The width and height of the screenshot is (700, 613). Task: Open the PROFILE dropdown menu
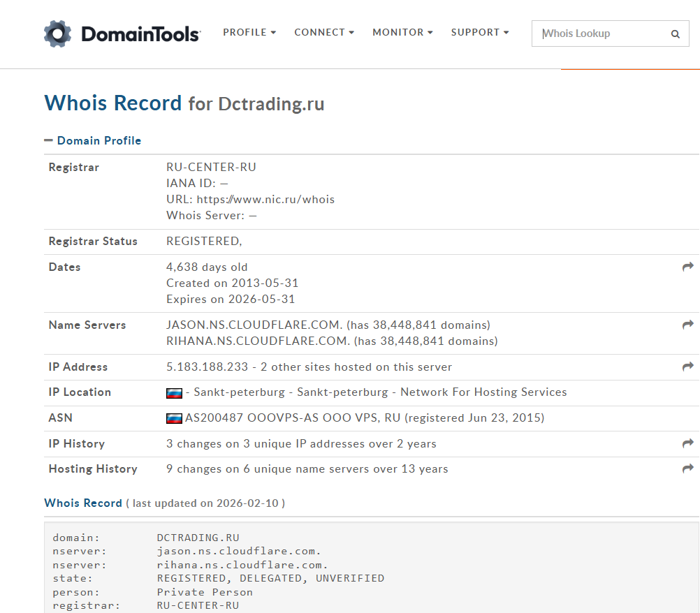[249, 32]
